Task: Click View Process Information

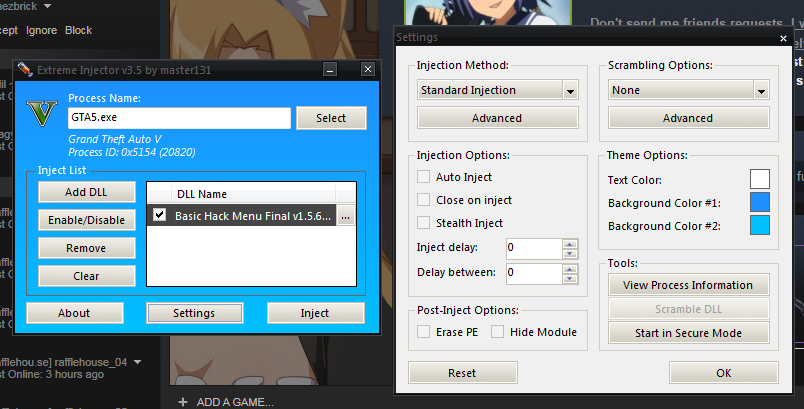Action: point(689,285)
